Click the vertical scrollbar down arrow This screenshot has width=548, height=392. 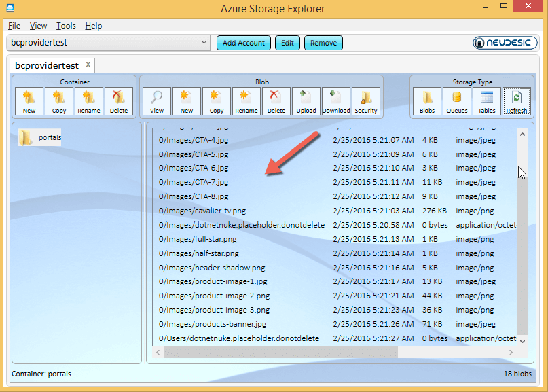(522, 341)
